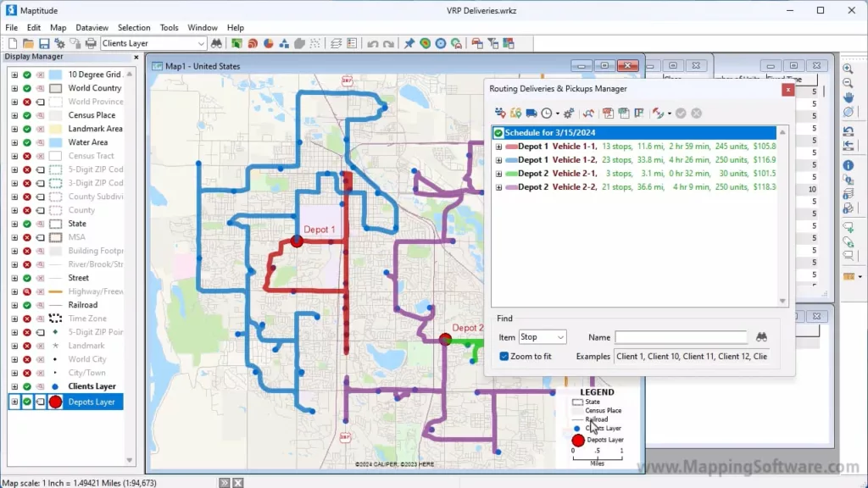The width and height of the screenshot is (868, 488).
Task: Open the Tools menu
Action: point(170,28)
